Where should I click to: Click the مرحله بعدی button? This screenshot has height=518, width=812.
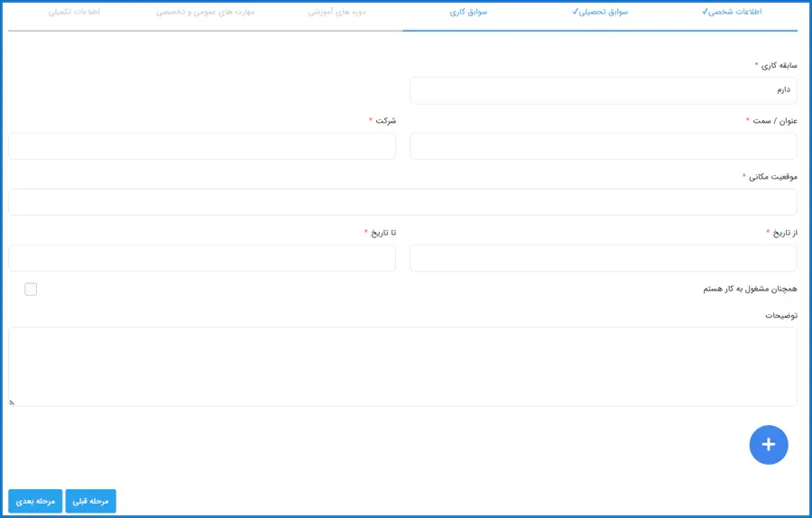(x=35, y=501)
